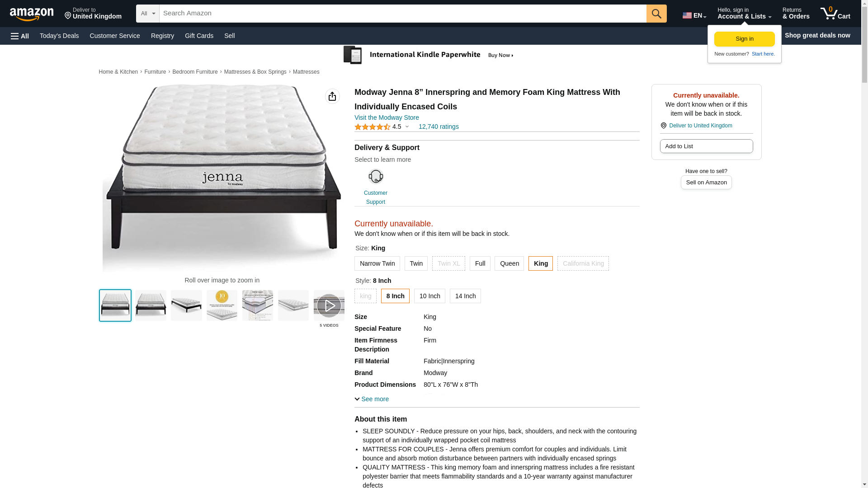Image resolution: width=868 pixels, height=488 pixels.
Task: Open the search category All dropdown
Action: tap(148, 14)
